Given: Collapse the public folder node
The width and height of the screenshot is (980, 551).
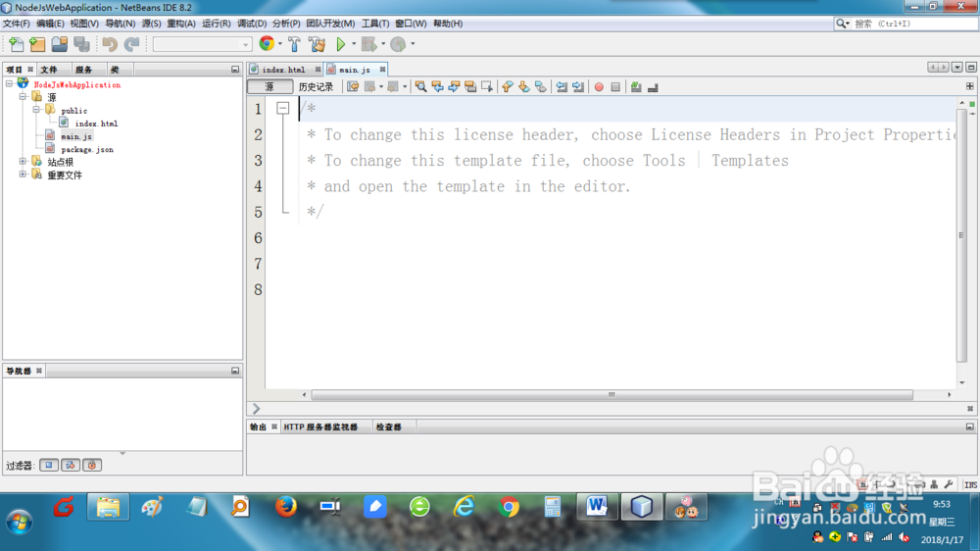Looking at the screenshot, I should 37,110.
